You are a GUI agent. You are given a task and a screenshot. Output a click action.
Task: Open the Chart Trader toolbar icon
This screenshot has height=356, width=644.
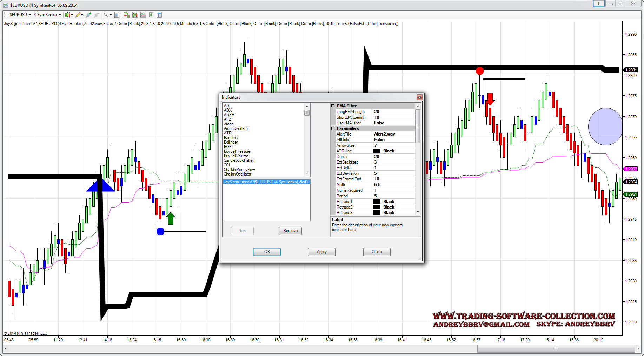click(127, 15)
